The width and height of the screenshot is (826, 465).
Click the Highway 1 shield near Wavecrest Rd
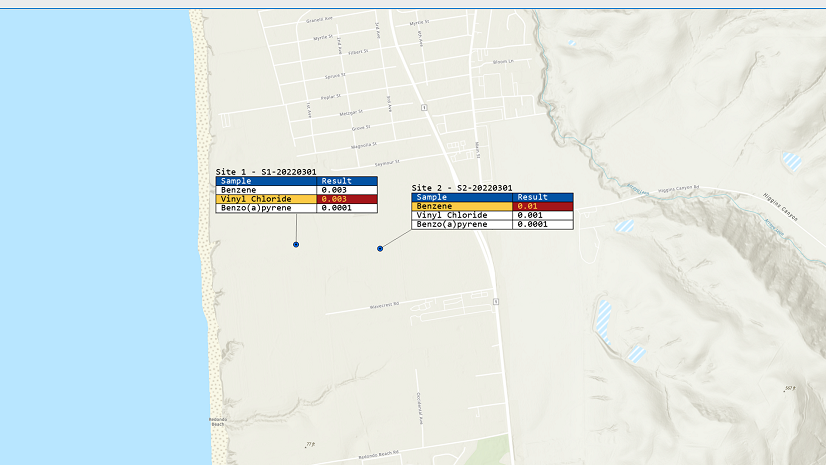(496, 301)
